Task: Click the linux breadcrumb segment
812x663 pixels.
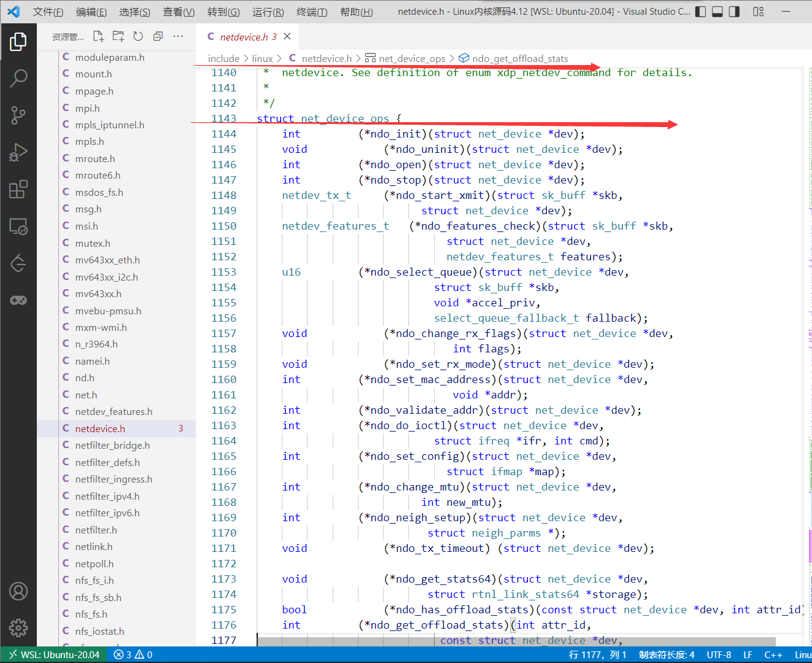Action: pyautogui.click(x=262, y=58)
